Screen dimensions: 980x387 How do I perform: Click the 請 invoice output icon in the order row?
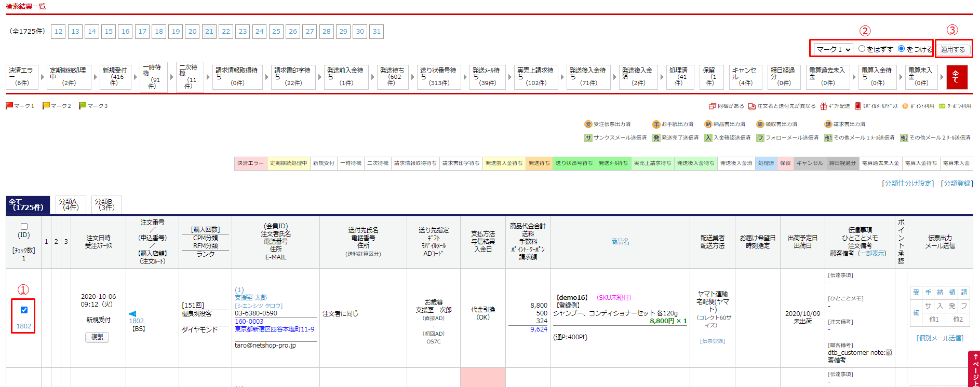click(x=964, y=292)
